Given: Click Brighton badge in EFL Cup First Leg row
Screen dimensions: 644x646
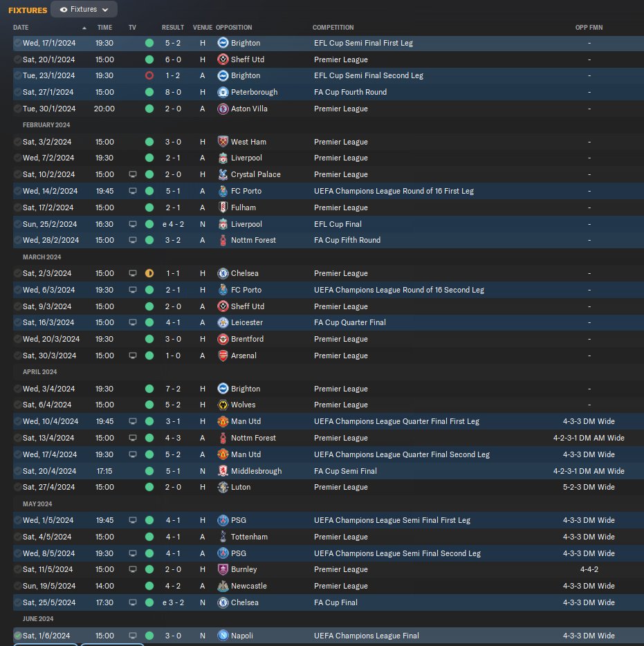Looking at the screenshot, I should click(x=223, y=43).
